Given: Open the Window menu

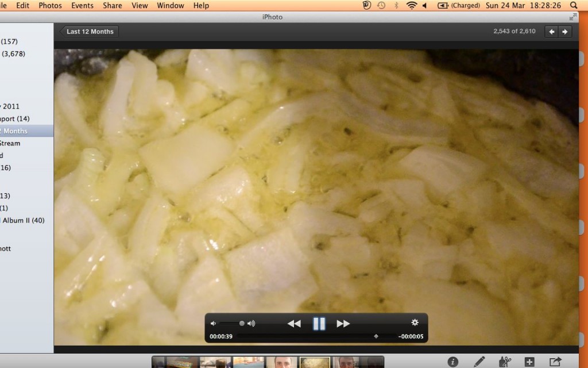Looking at the screenshot, I should pyautogui.click(x=170, y=5).
